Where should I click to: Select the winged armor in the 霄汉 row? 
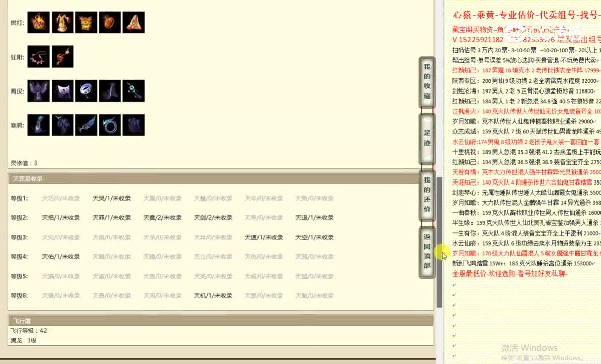pyautogui.click(x=38, y=91)
